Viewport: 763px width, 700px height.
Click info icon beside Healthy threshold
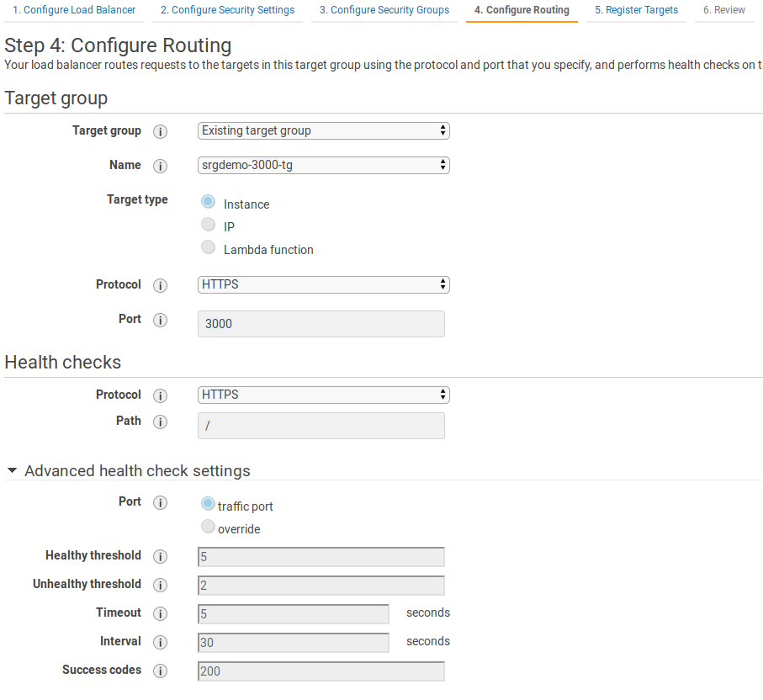pos(160,556)
